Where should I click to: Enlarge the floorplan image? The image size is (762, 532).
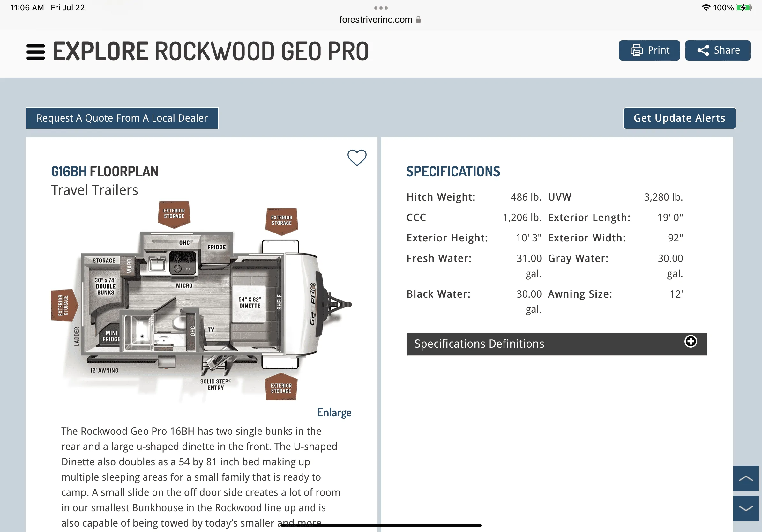click(x=334, y=412)
